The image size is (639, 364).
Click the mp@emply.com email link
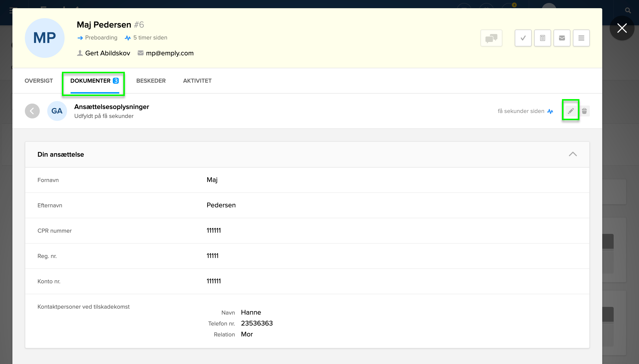(170, 53)
